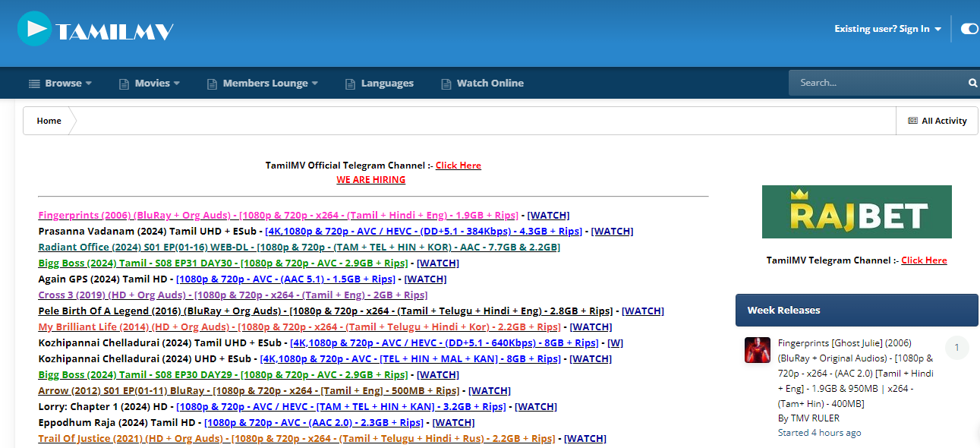Click WATCH link for Lorry: Chapter 1

[537, 407]
